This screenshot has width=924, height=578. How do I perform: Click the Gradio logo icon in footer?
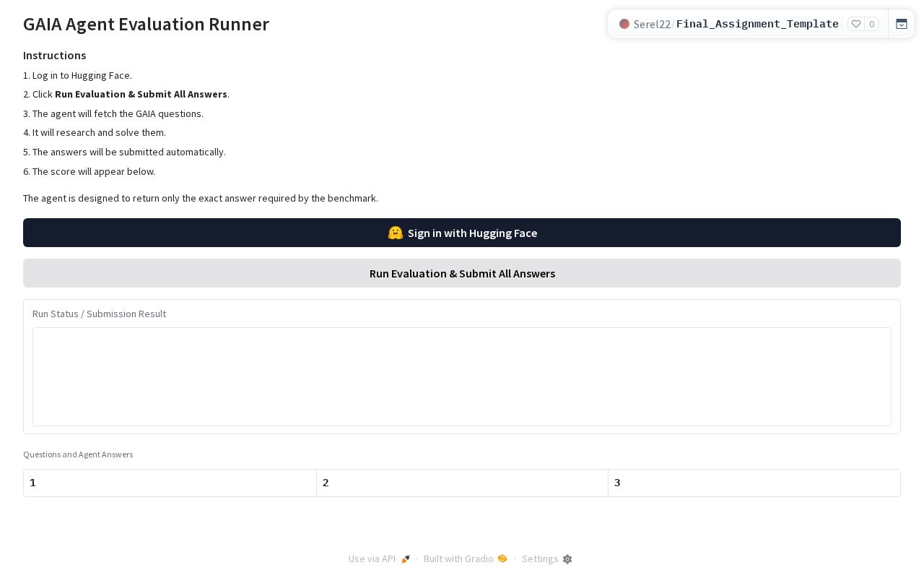pos(502,558)
